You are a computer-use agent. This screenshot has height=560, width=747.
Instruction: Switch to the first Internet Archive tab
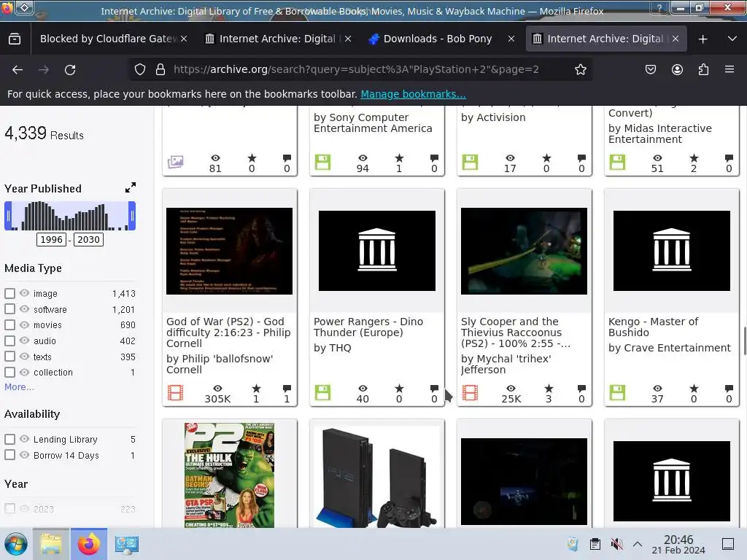(277, 39)
